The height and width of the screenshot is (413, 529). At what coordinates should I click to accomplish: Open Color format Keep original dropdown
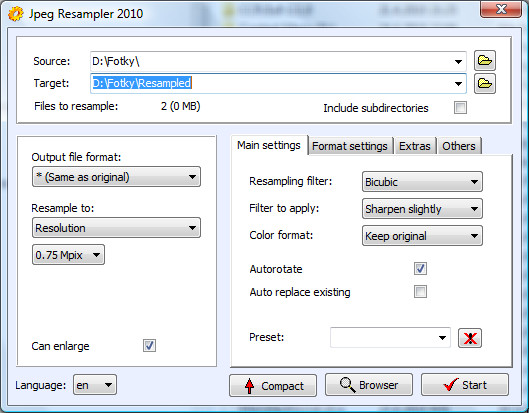tap(422, 236)
